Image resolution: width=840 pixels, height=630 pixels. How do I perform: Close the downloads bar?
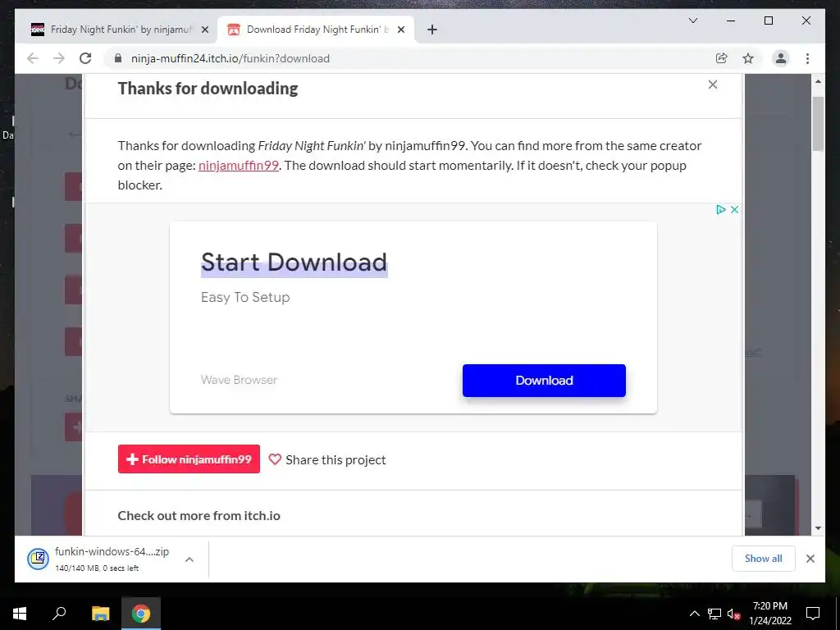point(810,559)
